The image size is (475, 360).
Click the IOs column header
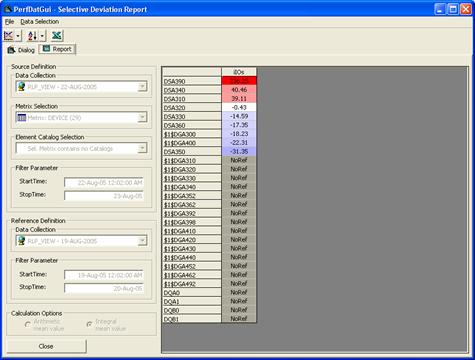coord(239,72)
